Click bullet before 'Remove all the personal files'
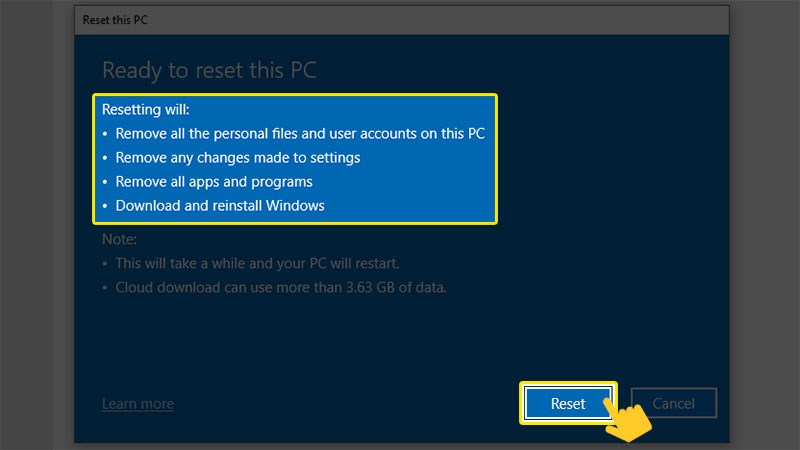This screenshot has height=450, width=800. click(105, 133)
